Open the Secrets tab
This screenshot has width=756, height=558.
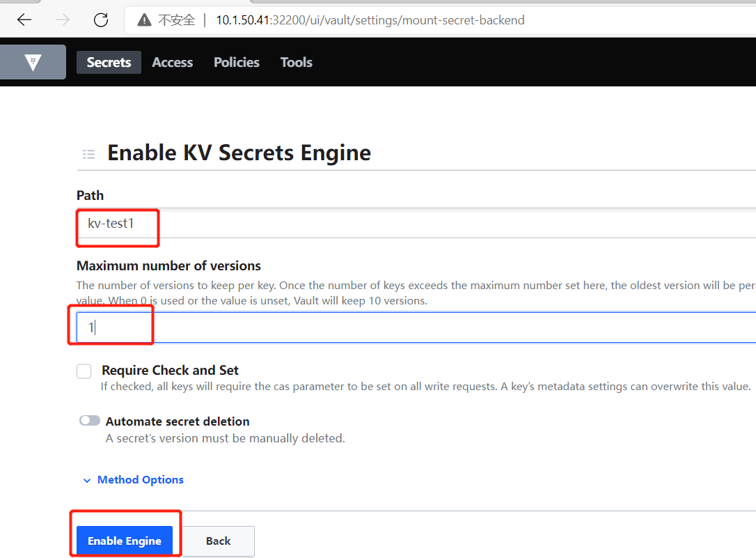pyautogui.click(x=109, y=62)
